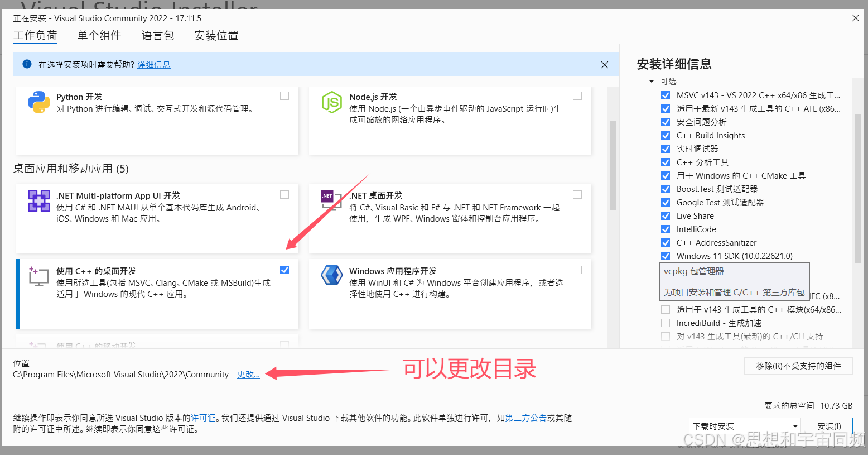Click the C++ desktop development icon

(x=39, y=276)
